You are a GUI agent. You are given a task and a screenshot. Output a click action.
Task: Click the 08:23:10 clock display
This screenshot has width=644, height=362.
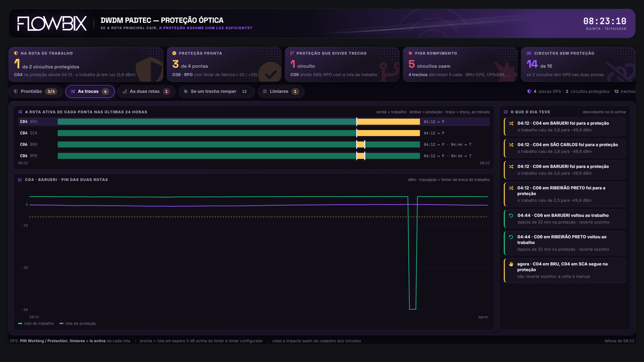[x=605, y=21]
